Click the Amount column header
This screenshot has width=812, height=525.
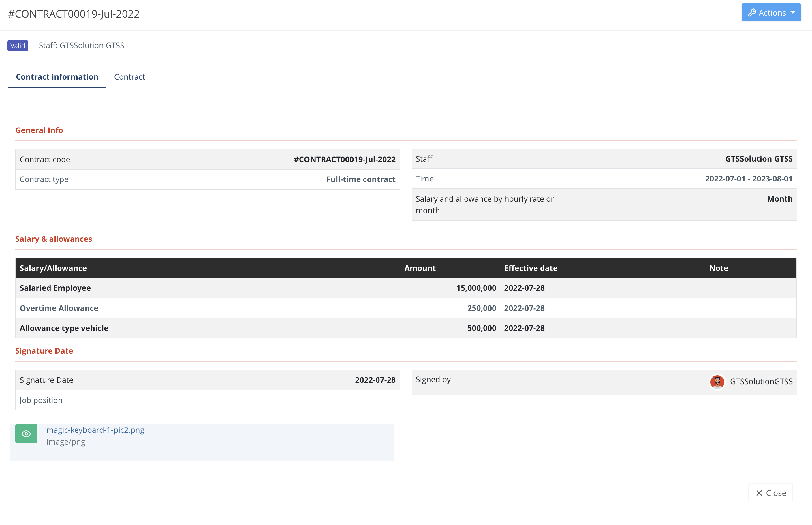point(420,268)
